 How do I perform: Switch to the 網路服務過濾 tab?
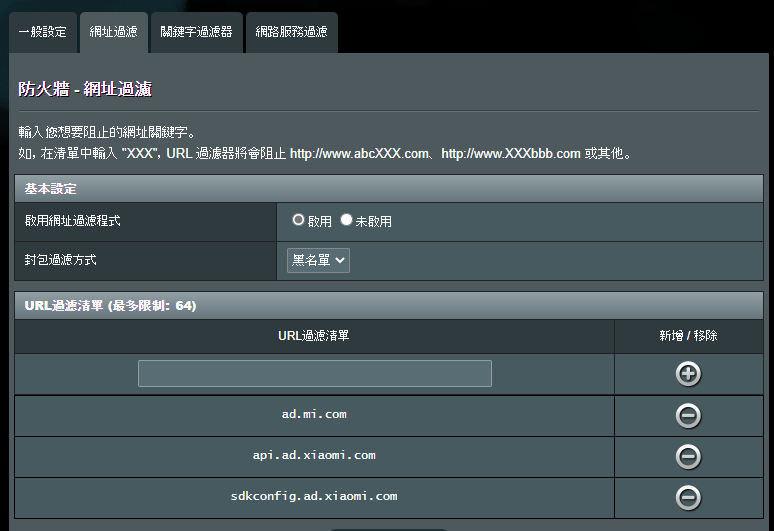[x=291, y=32]
